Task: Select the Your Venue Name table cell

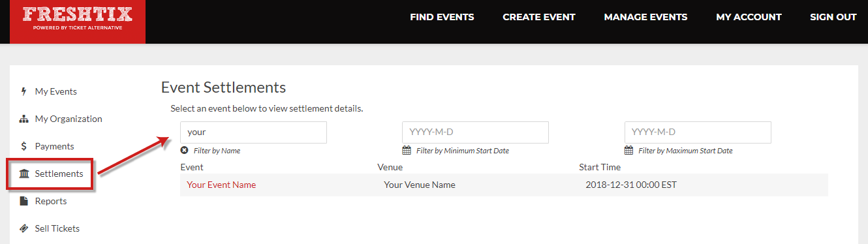Action: pos(420,185)
